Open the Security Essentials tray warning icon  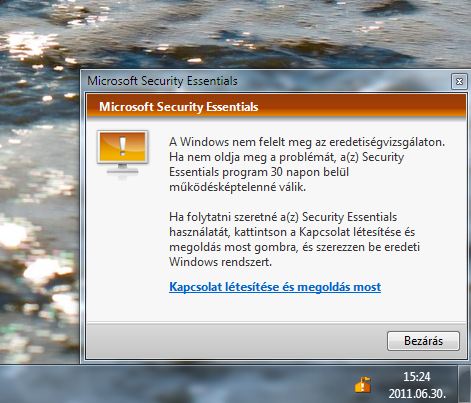(x=363, y=385)
